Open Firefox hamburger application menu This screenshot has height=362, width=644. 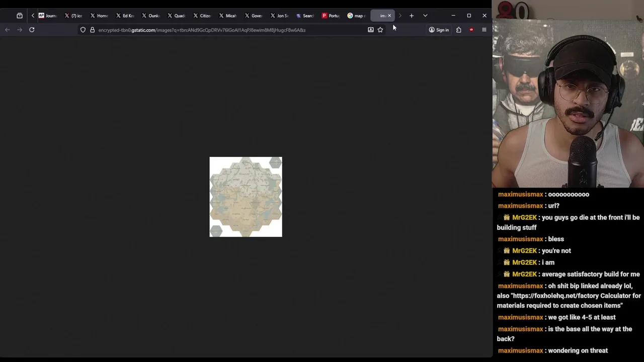(x=484, y=30)
